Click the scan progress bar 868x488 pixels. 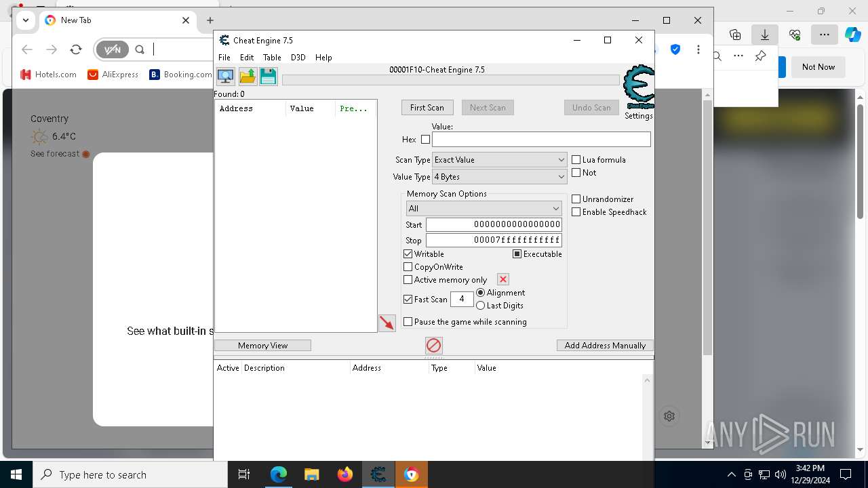coord(451,80)
